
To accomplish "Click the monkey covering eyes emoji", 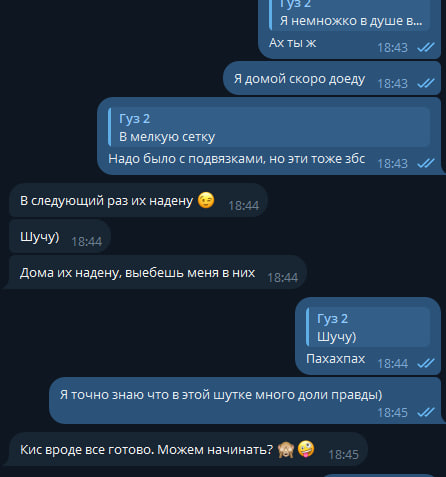I will coord(286,449).
